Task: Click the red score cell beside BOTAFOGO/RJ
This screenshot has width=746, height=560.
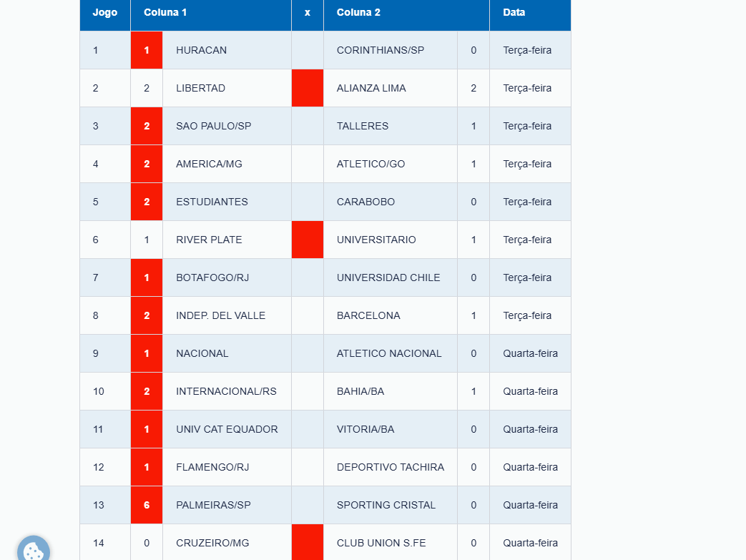Action: pyautogui.click(x=147, y=278)
